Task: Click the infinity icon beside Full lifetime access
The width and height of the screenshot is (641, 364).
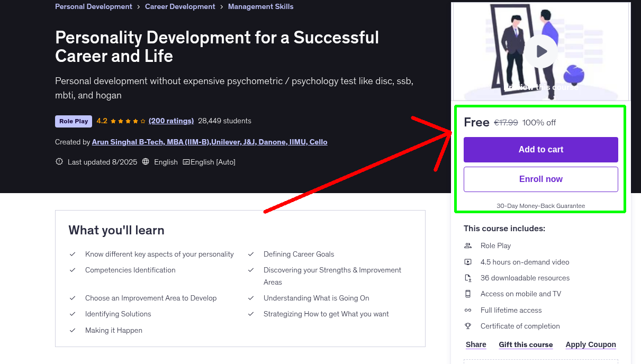Action: pyautogui.click(x=468, y=310)
